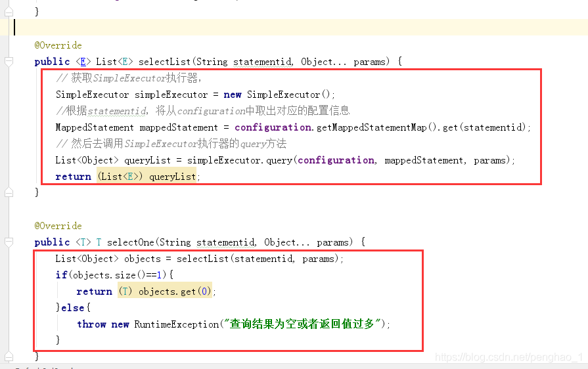Click the simpleExecutor variable in its declaration line
This screenshot has width=588, height=369.
tap(171, 95)
